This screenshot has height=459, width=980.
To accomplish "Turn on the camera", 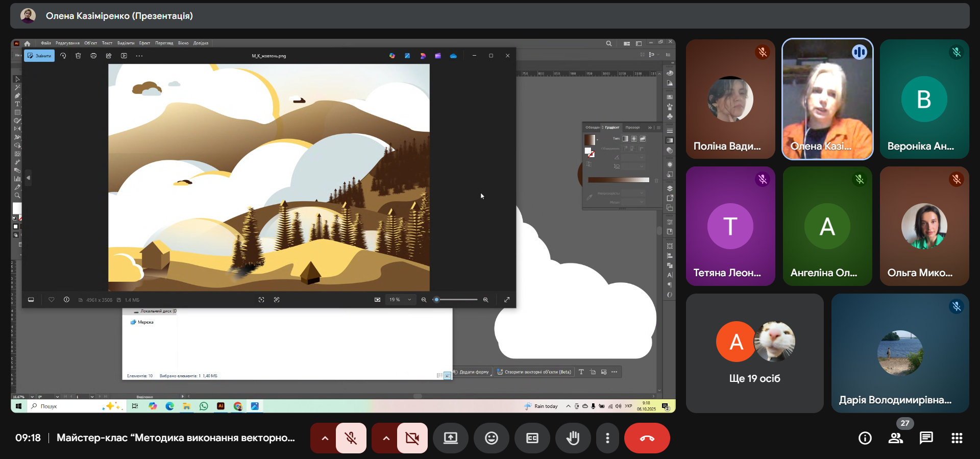I will coord(412,438).
